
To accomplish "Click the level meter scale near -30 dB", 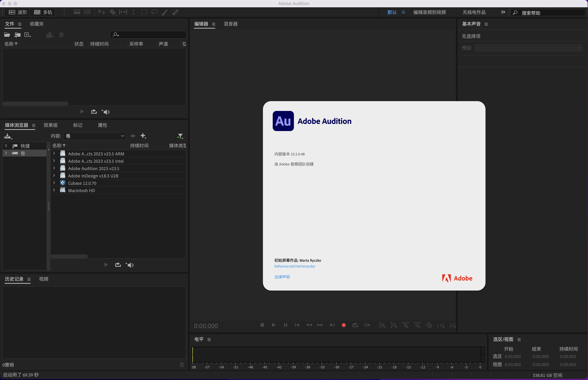I will (337, 367).
